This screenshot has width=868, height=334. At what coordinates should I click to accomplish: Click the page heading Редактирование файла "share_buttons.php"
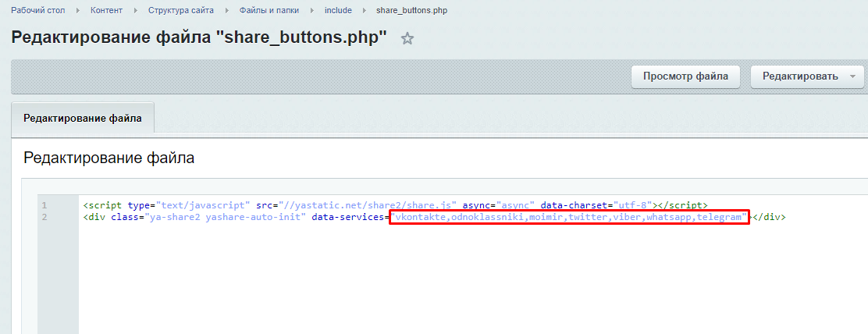click(x=199, y=37)
